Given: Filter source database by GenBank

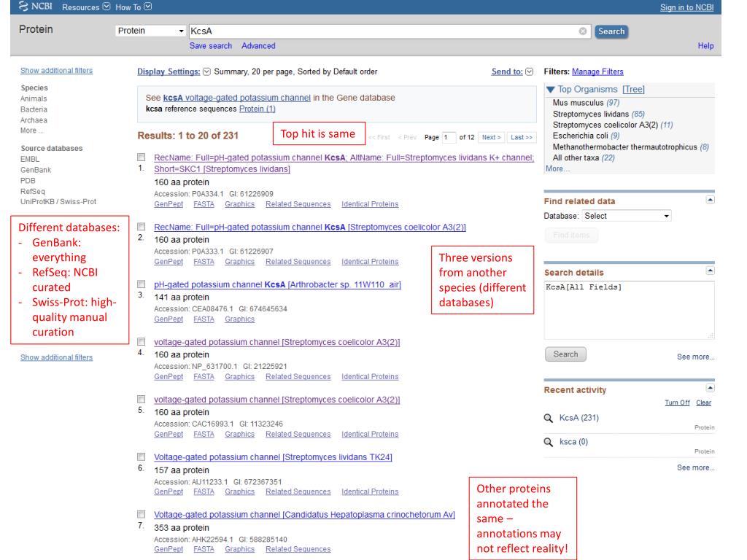Looking at the screenshot, I should point(36,170).
